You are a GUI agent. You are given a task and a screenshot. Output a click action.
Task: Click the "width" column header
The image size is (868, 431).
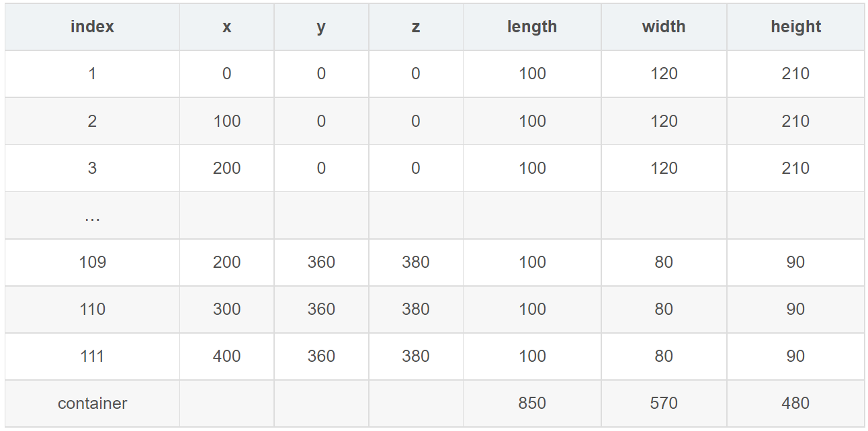[664, 27]
